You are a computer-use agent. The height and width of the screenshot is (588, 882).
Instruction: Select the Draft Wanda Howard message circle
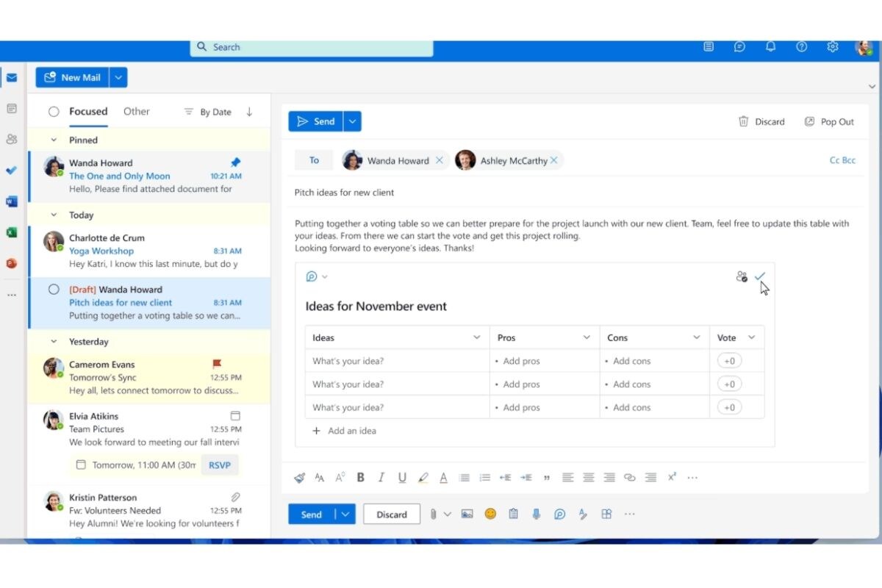pyautogui.click(x=54, y=290)
